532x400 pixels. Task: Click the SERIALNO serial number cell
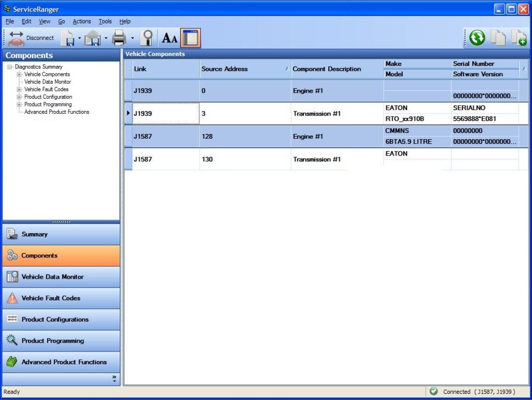pyautogui.click(x=485, y=108)
